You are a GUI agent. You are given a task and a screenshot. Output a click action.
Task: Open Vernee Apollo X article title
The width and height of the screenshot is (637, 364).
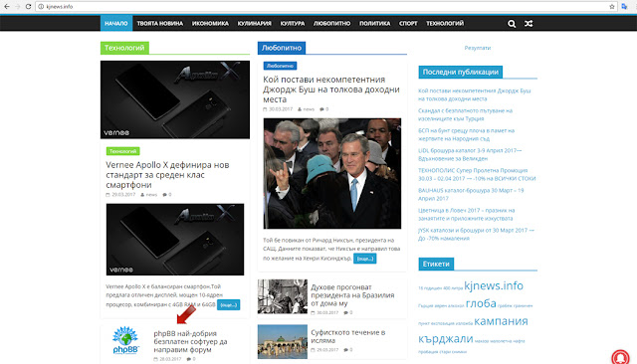167,175
